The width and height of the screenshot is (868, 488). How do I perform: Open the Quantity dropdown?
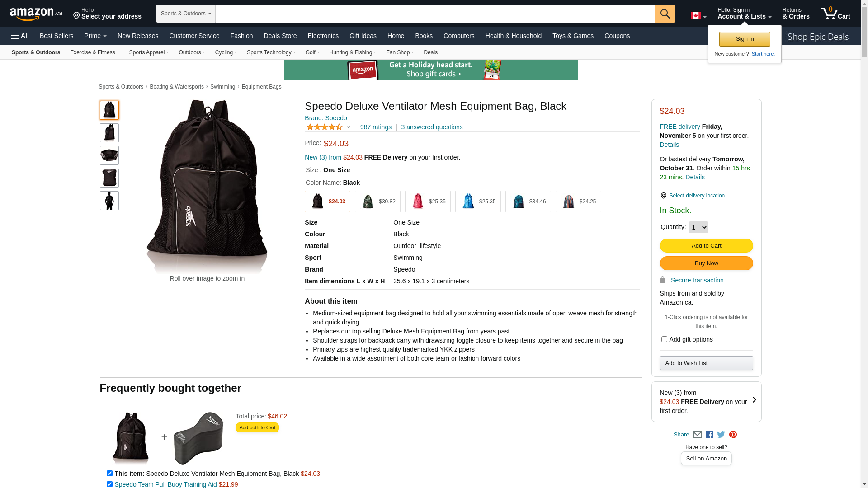(x=698, y=227)
